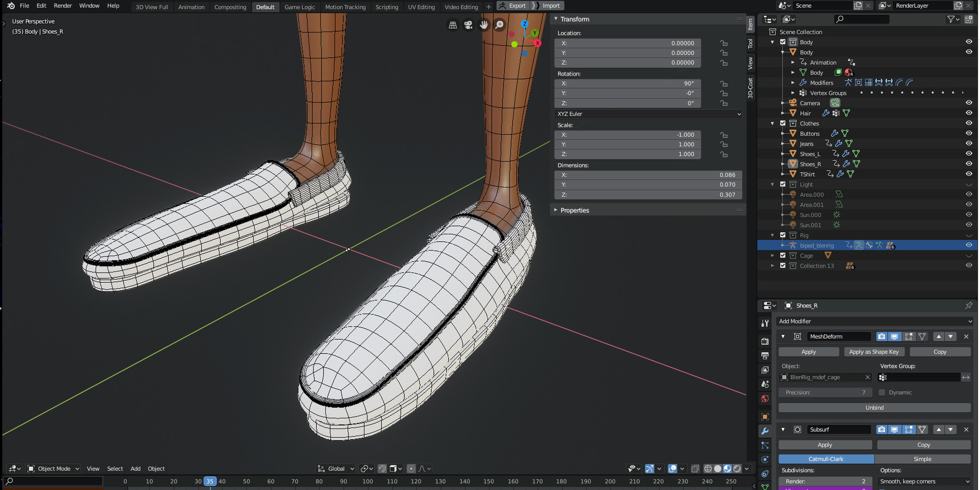Click the pan view hand icon
This screenshot has height=490, width=980.
point(483,25)
